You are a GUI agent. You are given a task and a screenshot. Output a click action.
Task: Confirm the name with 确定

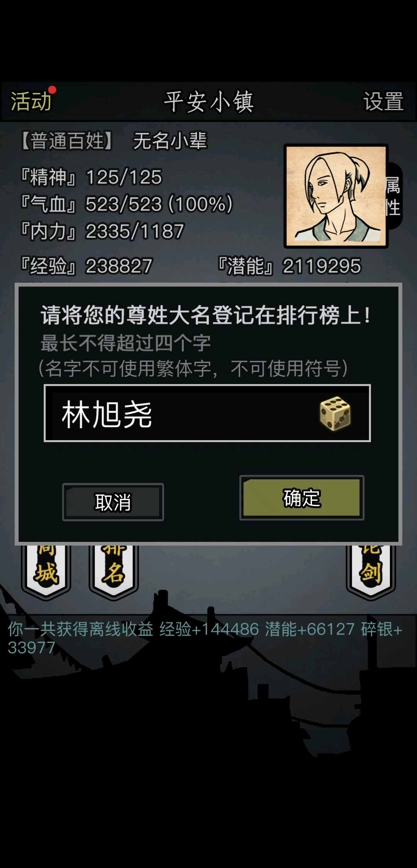[x=302, y=498]
